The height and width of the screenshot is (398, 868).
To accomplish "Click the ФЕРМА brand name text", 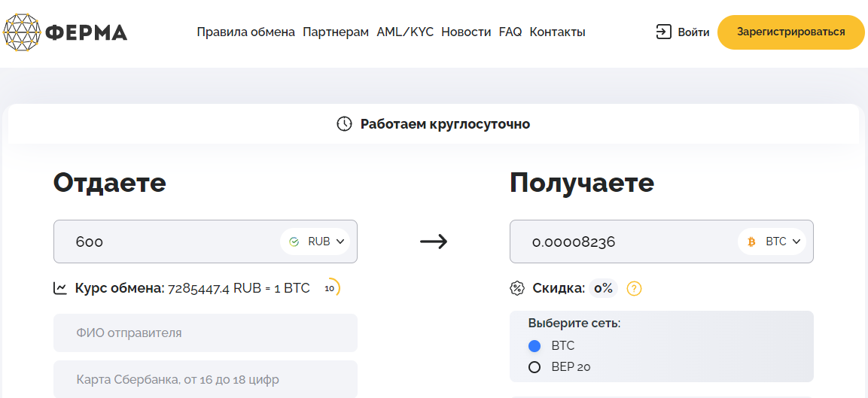I will point(87,32).
